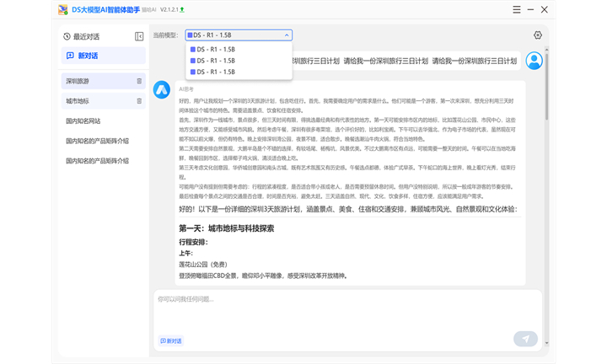607x364 pixels.
Task: Delete the 深圳旅游 conversation
Action: (139, 82)
